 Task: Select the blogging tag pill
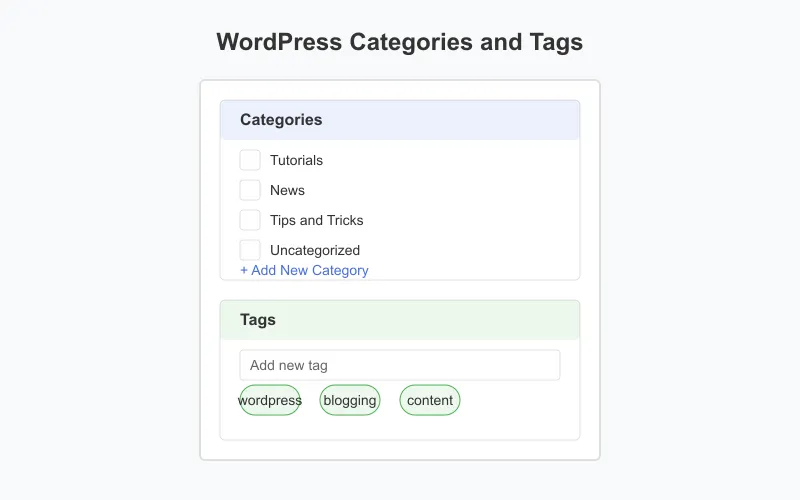(350, 400)
